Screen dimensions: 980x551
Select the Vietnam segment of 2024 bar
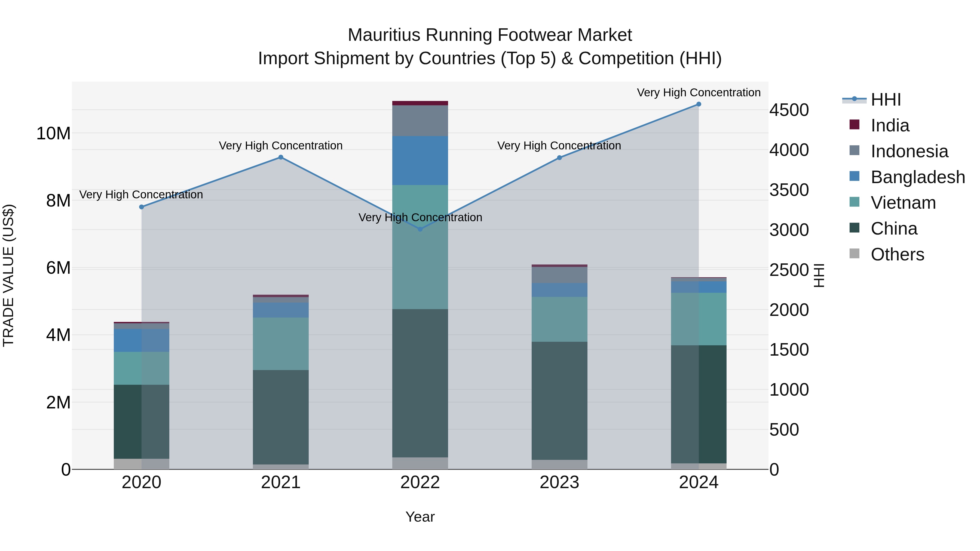tap(699, 319)
